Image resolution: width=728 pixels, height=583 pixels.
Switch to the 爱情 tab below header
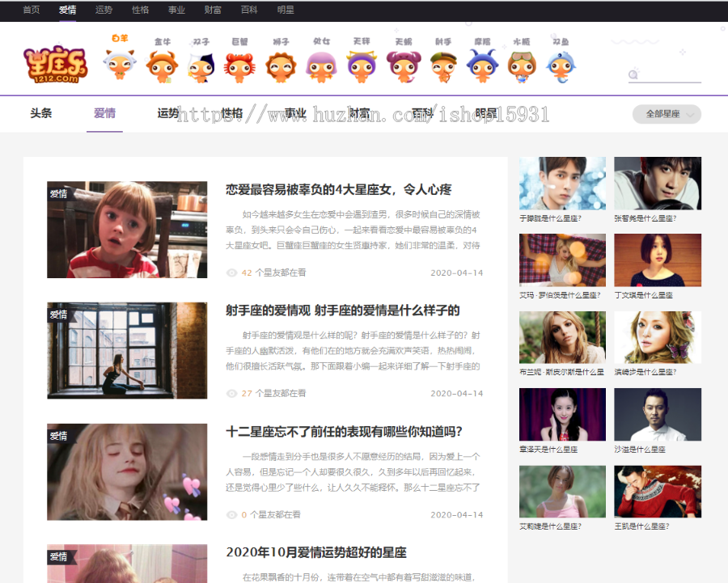(104, 112)
